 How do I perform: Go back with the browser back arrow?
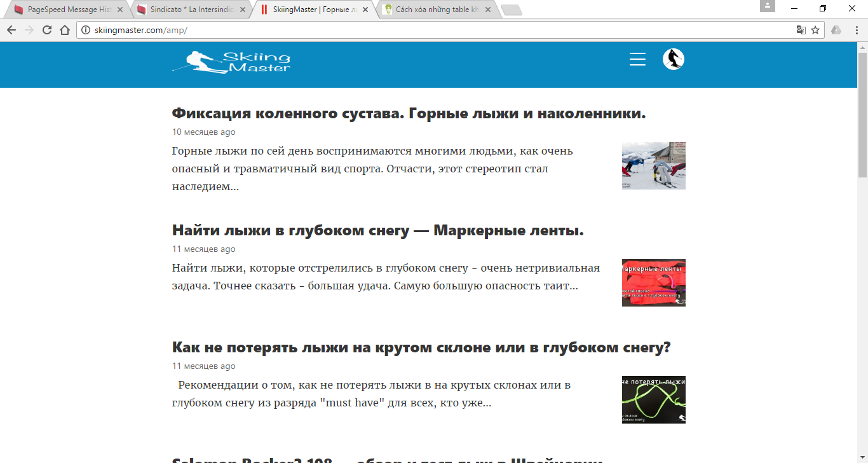click(x=11, y=30)
